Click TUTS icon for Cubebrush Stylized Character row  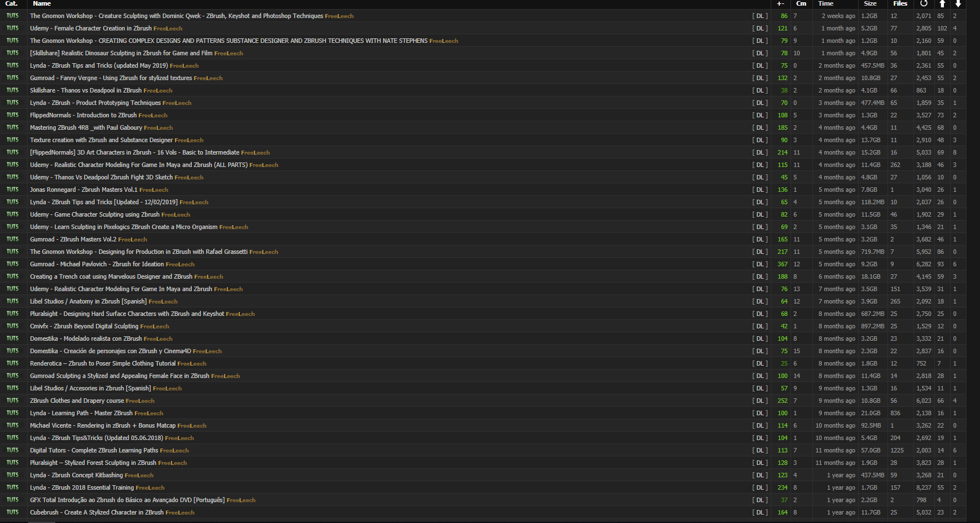click(12, 512)
